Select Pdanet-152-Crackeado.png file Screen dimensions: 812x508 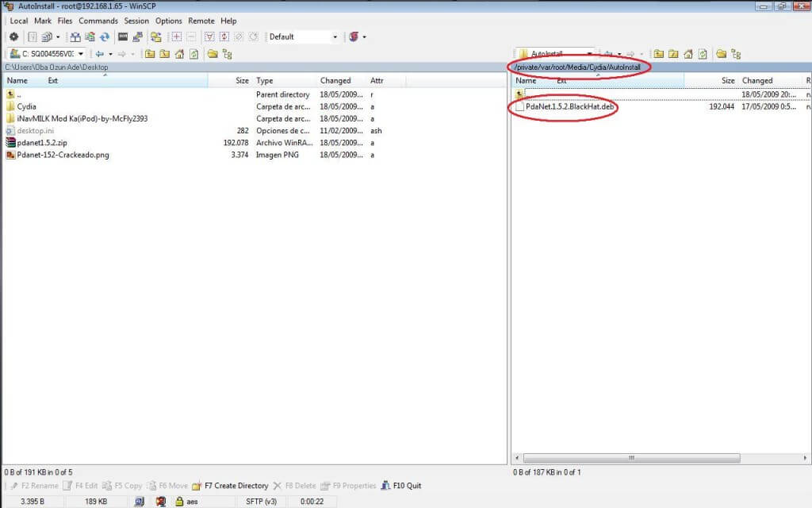pyautogui.click(x=63, y=155)
